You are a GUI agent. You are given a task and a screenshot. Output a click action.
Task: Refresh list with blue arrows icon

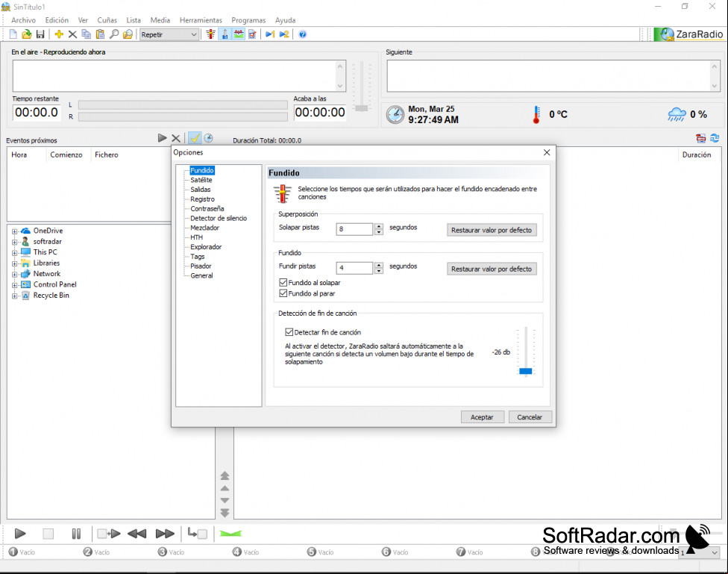coord(715,138)
